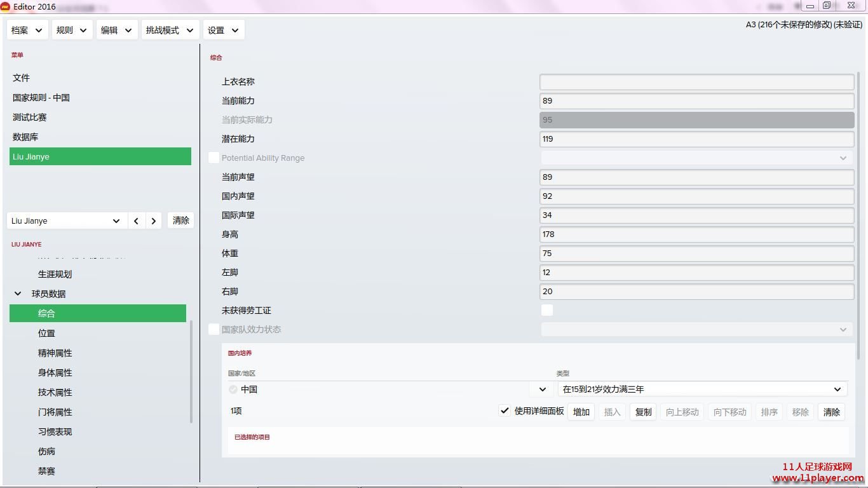Edit the 国内声望 value 92
This screenshot has height=488, width=868.
pyautogui.click(x=696, y=196)
